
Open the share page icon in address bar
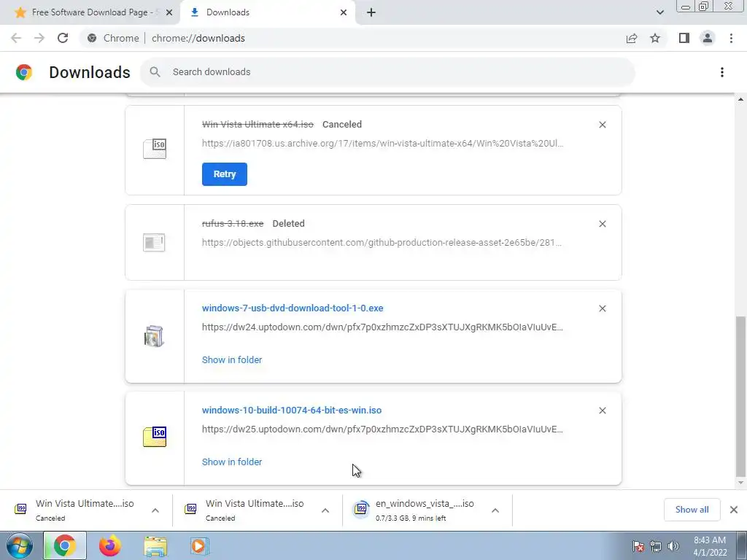pos(632,38)
